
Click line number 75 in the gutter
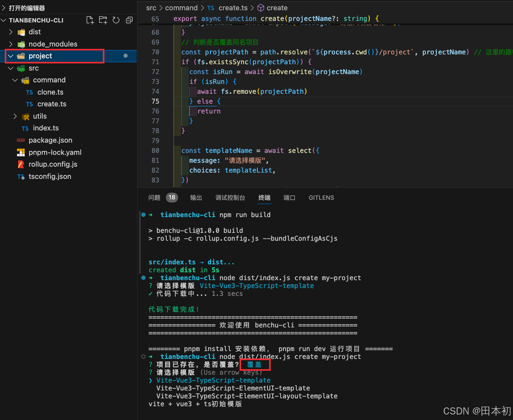click(x=156, y=101)
